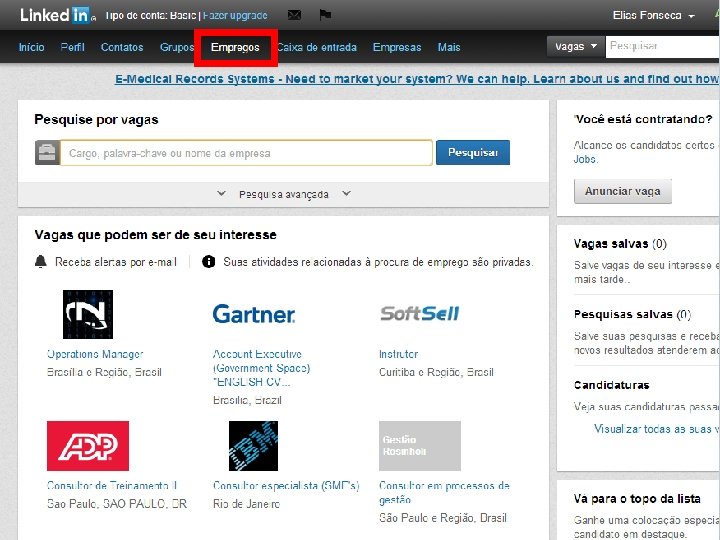Select the Empregos tab
Viewport: 720px width, 540px height.
tap(235, 47)
